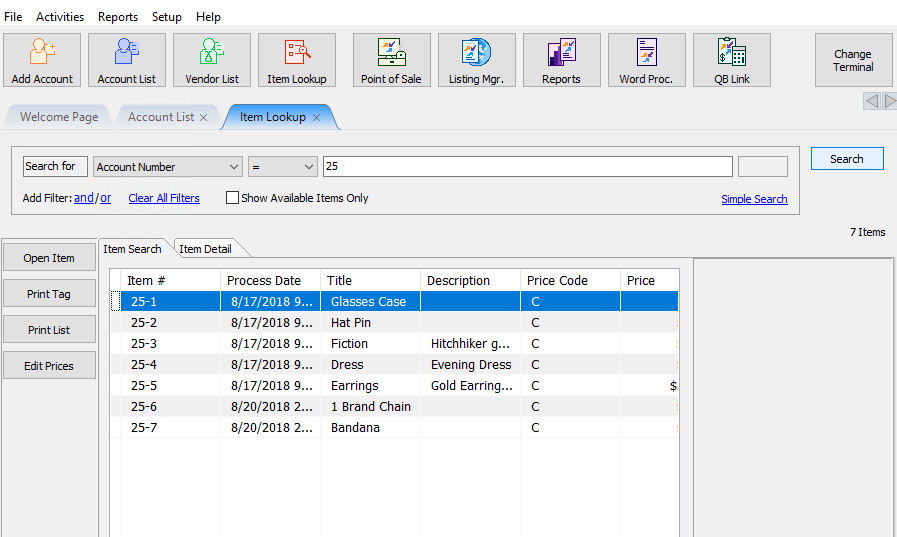Click the Add Account toolbar icon
897x537 pixels.
42,60
